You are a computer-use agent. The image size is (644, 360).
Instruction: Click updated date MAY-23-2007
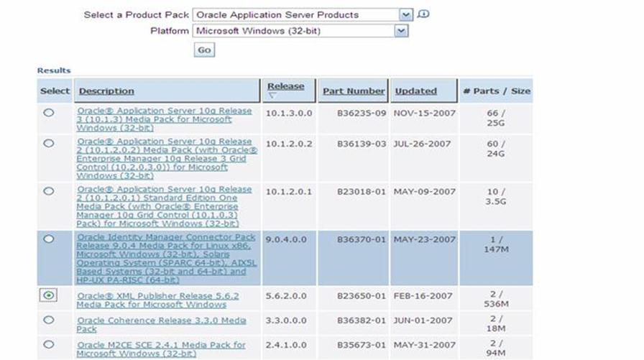point(425,239)
